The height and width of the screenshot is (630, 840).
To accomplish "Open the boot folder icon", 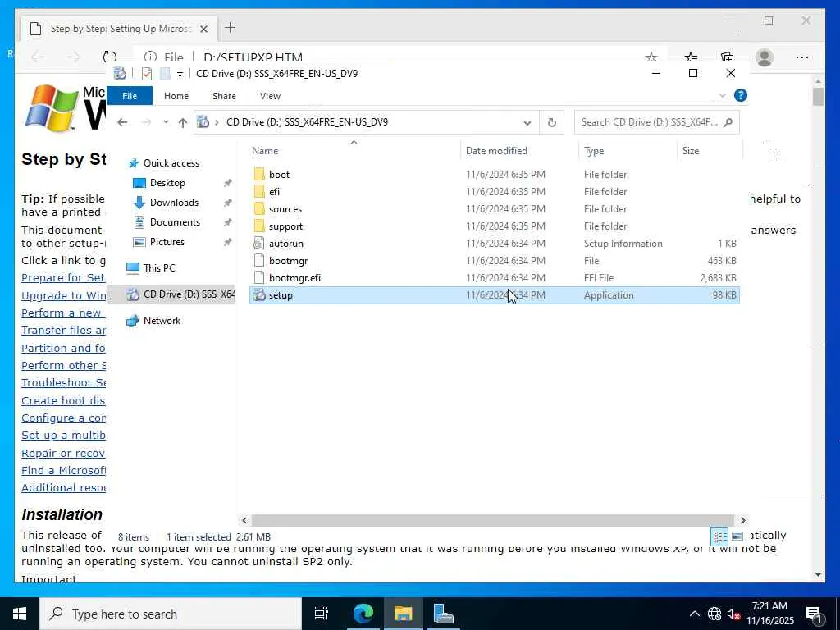I will (x=259, y=174).
